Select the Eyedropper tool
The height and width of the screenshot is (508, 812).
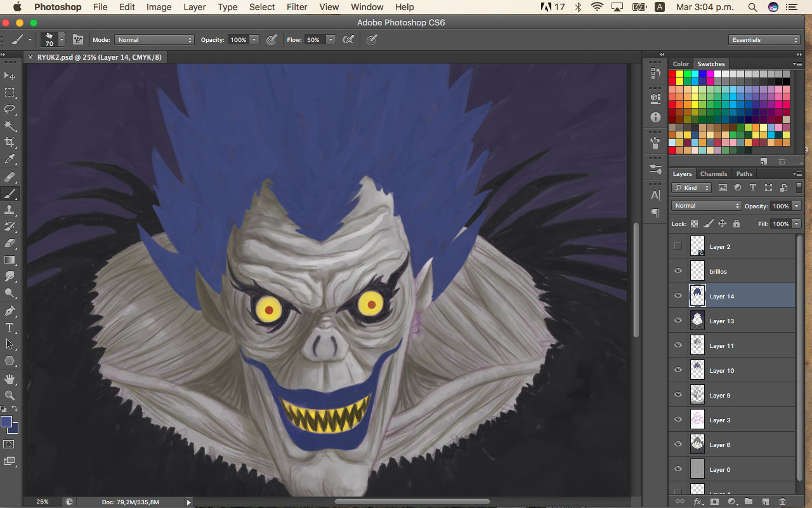pyautogui.click(x=10, y=159)
